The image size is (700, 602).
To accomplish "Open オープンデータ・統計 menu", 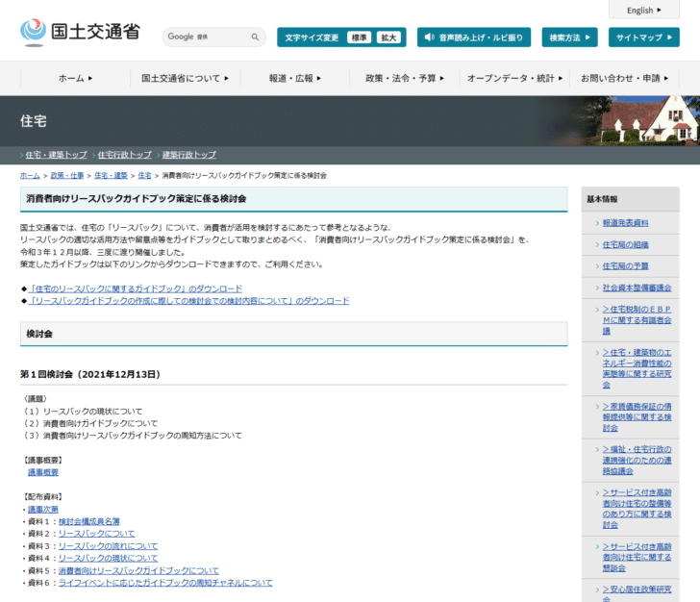I will 514,78.
